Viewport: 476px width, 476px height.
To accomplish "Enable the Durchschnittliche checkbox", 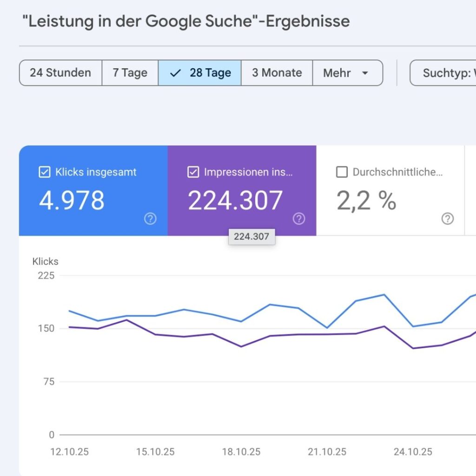I will 342,172.
